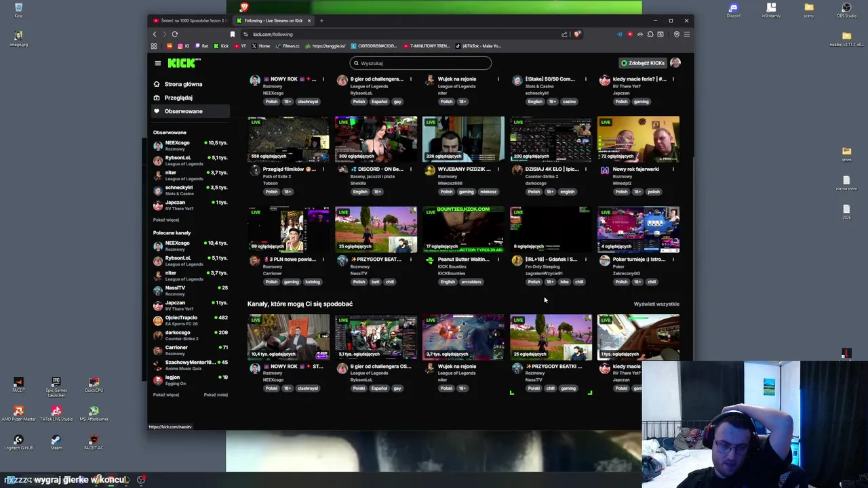Open the TikTok LIVE Studio desktop icon
This screenshot has height=488, width=868.
click(56, 413)
